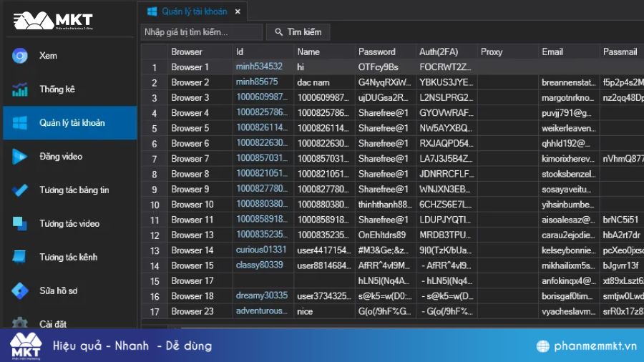The image size is (644, 362).
Task: Open Tương tác bảng tin checkmark icon
Action: click(20, 190)
